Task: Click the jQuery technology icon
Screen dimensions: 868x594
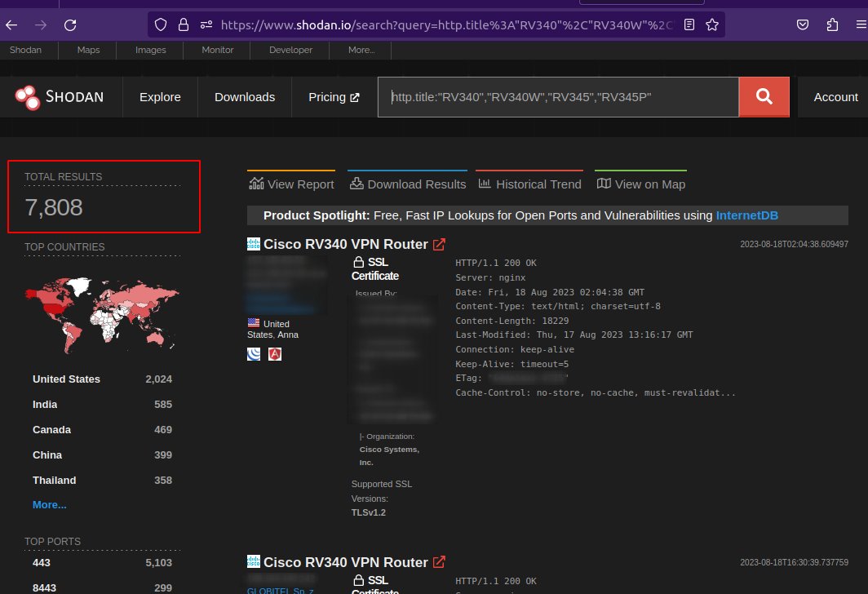Action: [254, 354]
